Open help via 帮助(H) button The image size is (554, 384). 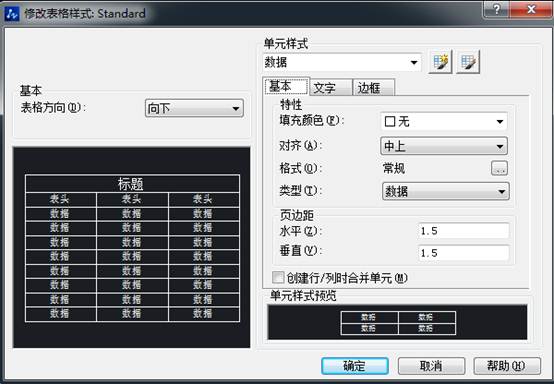click(x=507, y=366)
